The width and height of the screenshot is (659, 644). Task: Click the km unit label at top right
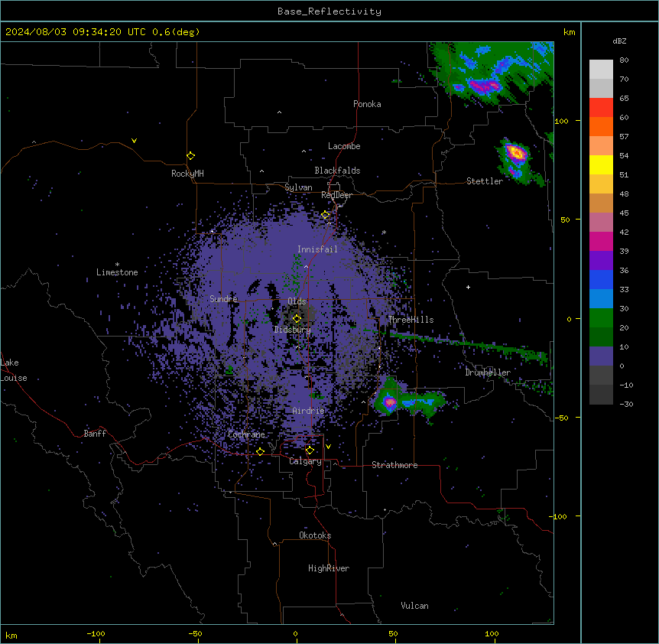[570, 32]
